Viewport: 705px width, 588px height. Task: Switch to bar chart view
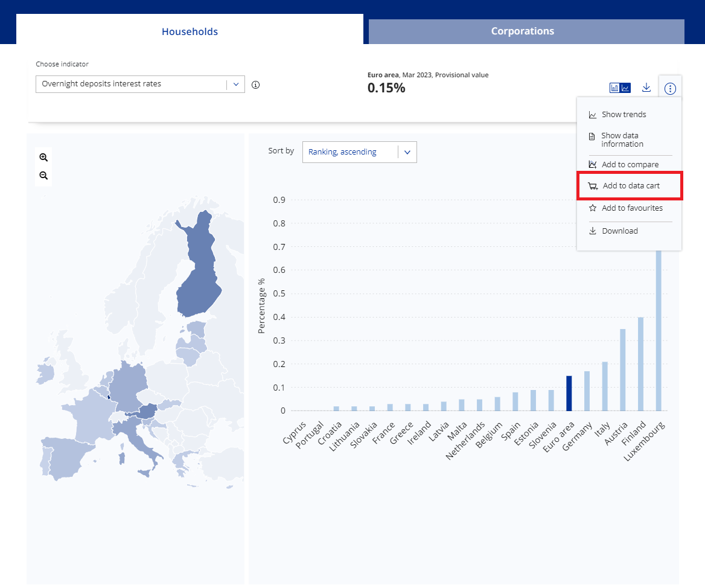click(x=614, y=88)
